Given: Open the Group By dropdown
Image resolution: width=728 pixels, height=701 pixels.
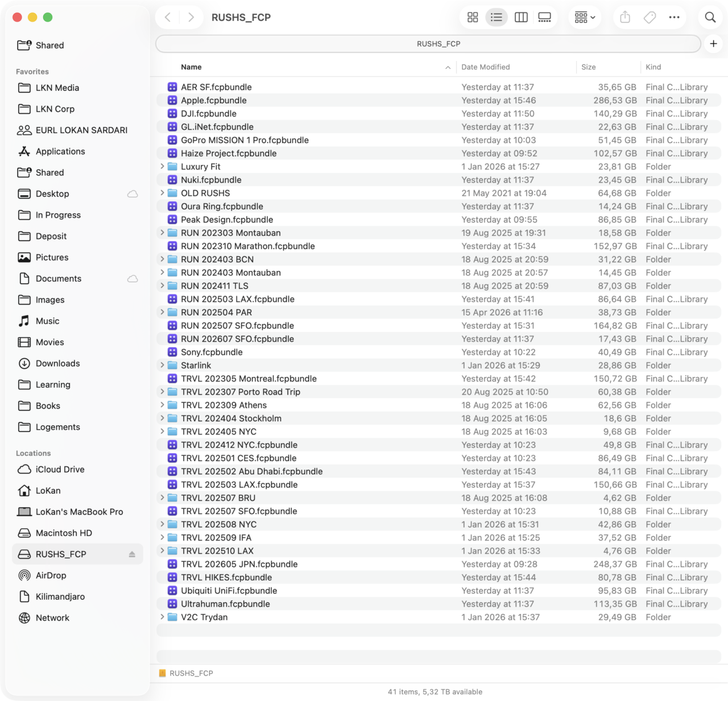Looking at the screenshot, I should click(x=585, y=18).
